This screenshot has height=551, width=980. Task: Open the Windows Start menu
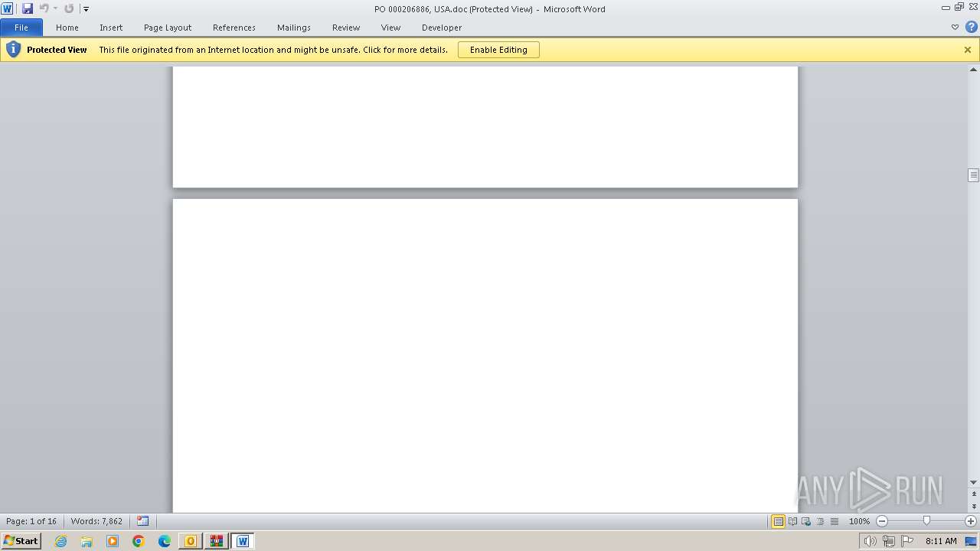[21, 541]
